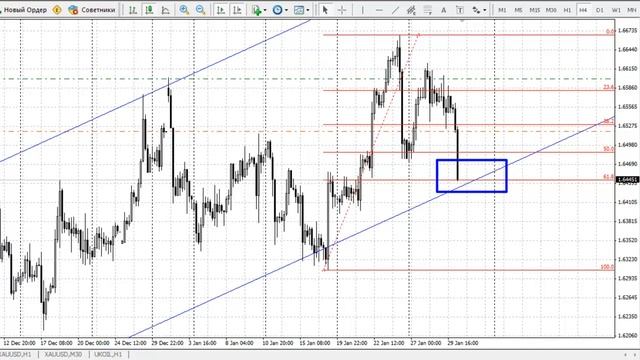Select the trendline drawing tool
The height and width of the screenshot is (360, 640).
click(x=395, y=10)
